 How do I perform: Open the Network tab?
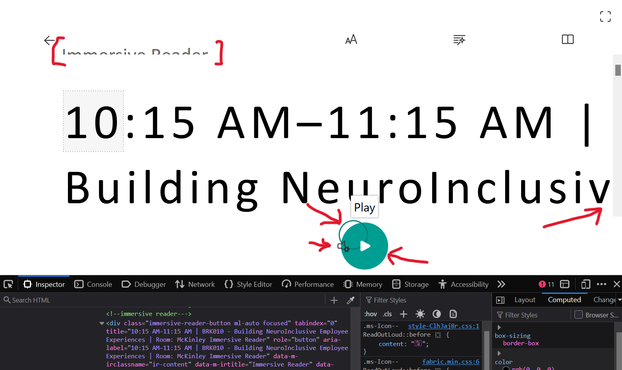click(x=195, y=284)
